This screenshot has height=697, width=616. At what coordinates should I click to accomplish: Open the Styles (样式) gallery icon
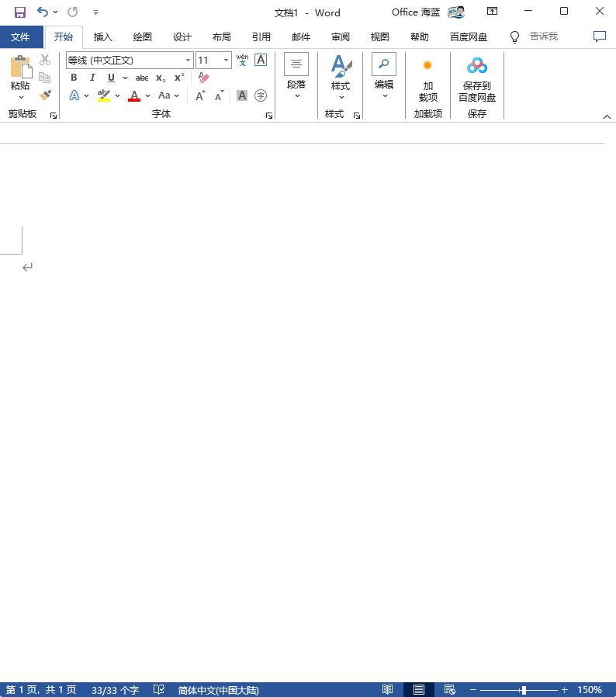point(341,77)
